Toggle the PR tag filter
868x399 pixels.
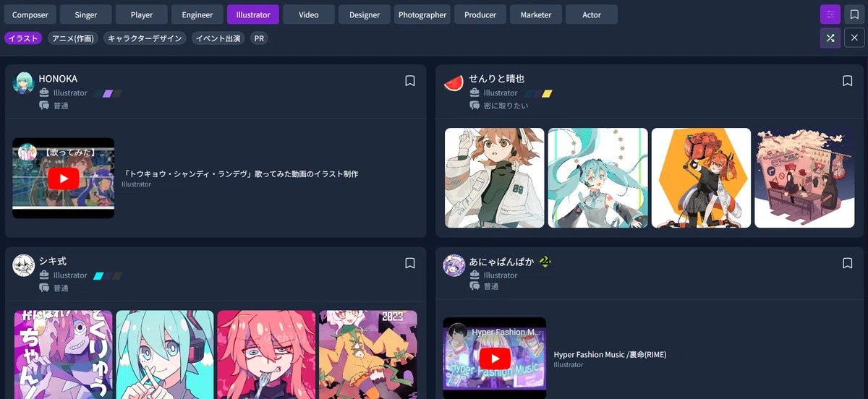click(x=259, y=38)
